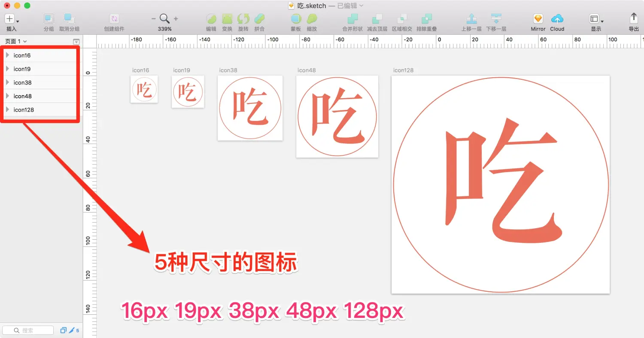Screen dimensions: 644x338
Task: Click the Difference (排除重叠) icon
Action: pyautogui.click(x=427, y=19)
